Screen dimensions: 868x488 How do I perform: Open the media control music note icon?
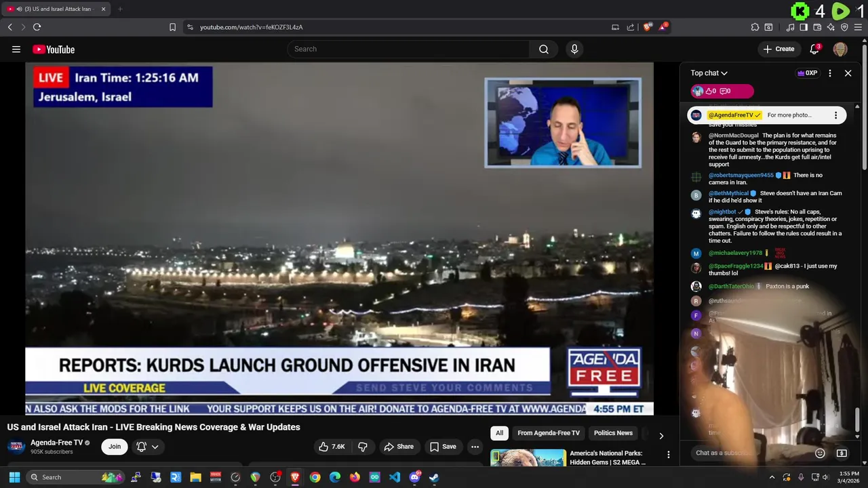pos(790,27)
